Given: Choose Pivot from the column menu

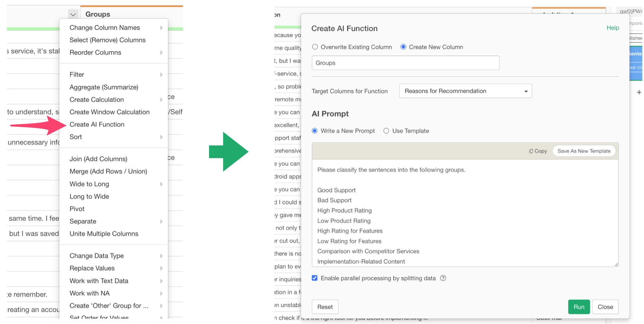Looking at the screenshot, I should click(114, 209).
